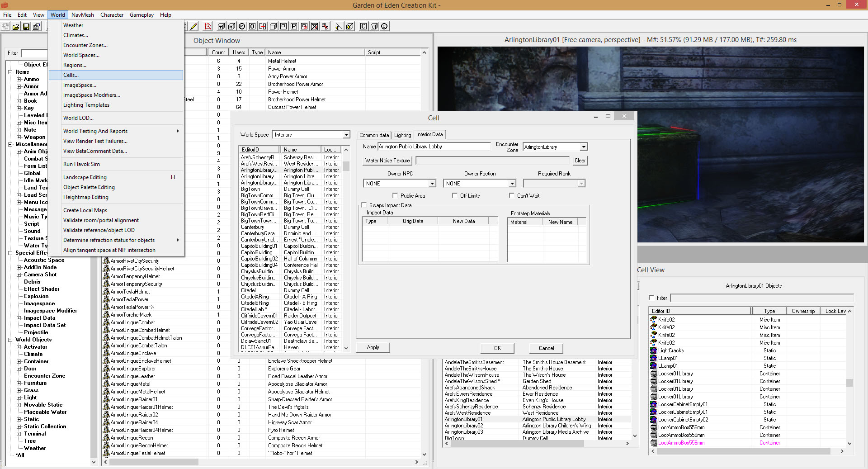Click the red navmesh triangle icon
The image size is (868, 469).
coord(208,26)
